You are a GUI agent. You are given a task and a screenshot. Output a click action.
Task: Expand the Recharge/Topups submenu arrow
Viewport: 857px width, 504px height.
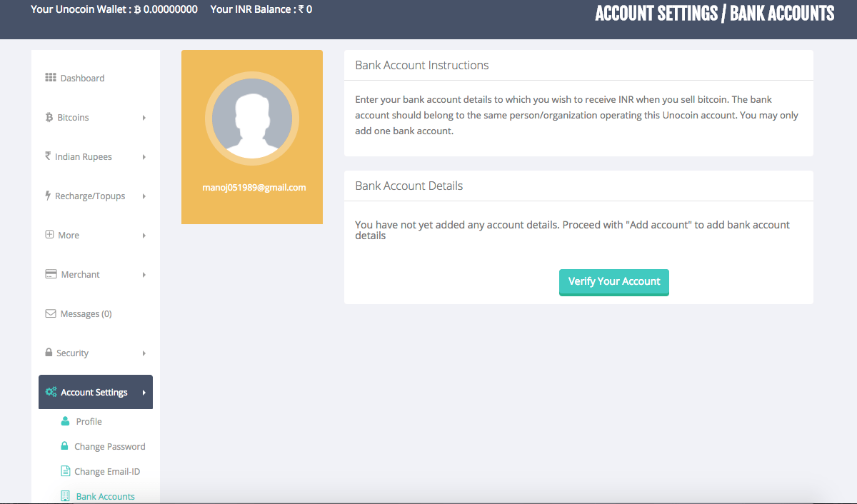point(144,196)
